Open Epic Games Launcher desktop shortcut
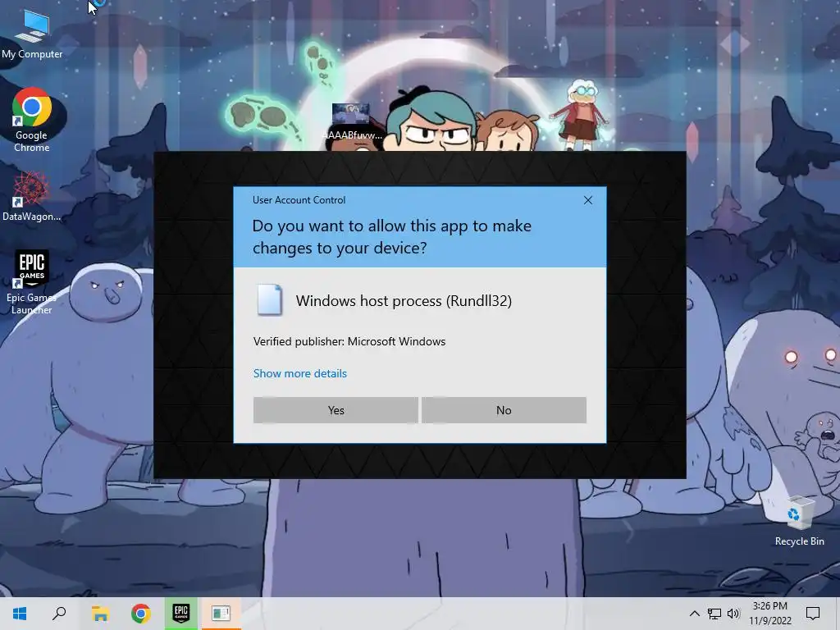Image resolution: width=840 pixels, height=630 pixels. 32,283
